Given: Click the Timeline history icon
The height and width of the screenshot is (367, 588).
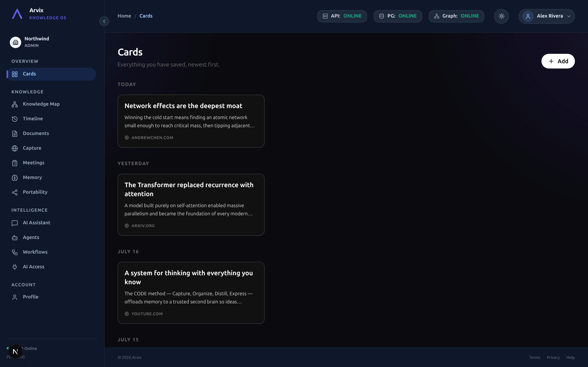Looking at the screenshot, I should tap(14, 119).
